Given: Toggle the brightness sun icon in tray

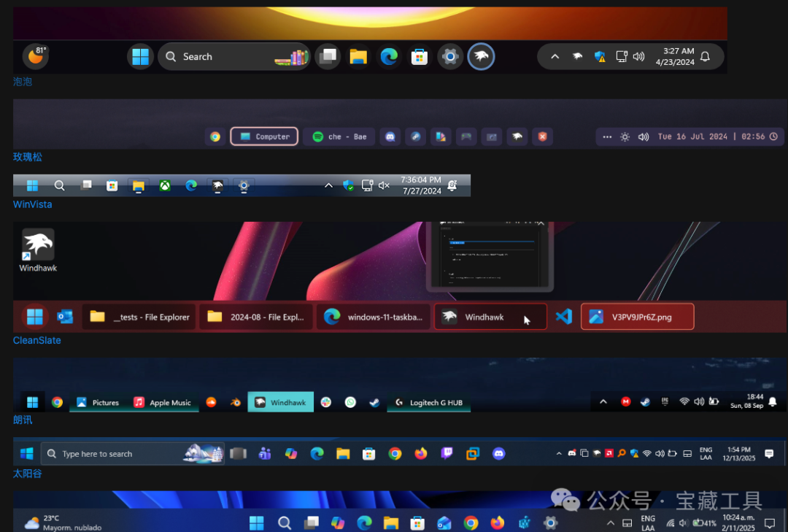Looking at the screenshot, I should 625,136.
